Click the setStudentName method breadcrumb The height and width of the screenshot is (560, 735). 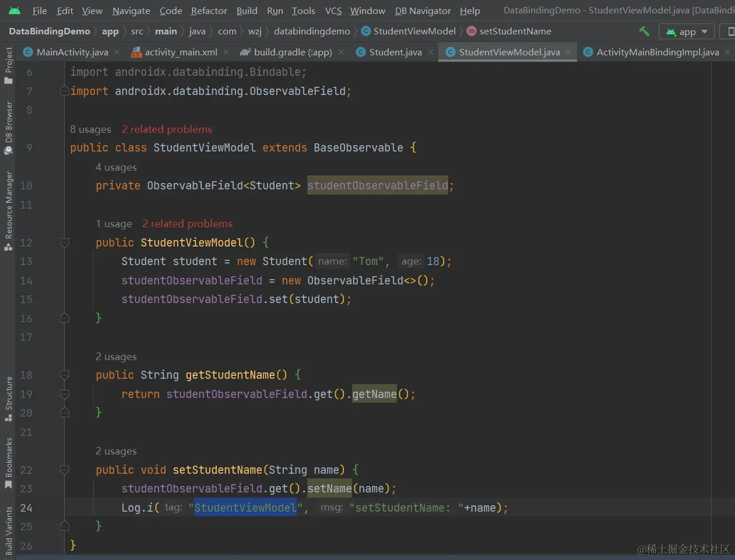point(509,31)
